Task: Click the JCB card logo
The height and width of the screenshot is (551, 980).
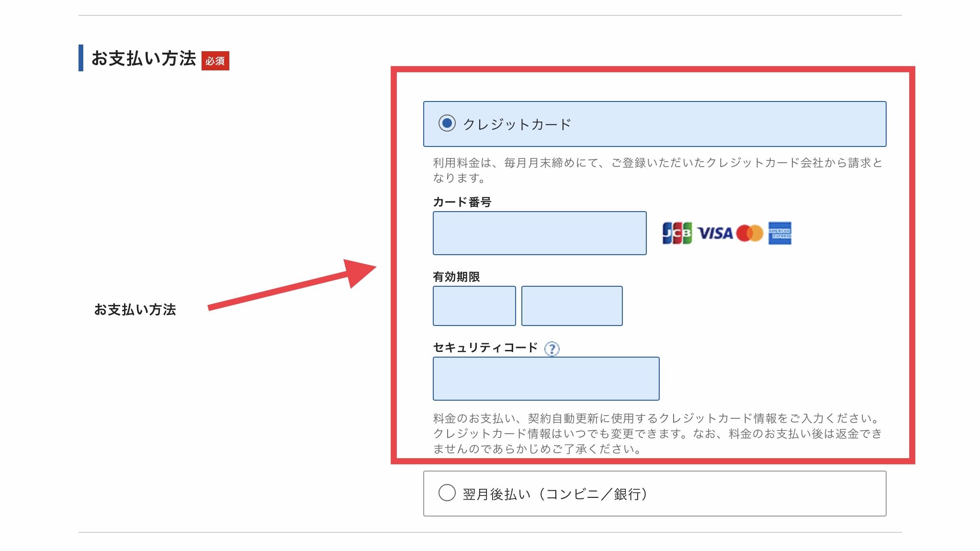Action: coord(677,233)
